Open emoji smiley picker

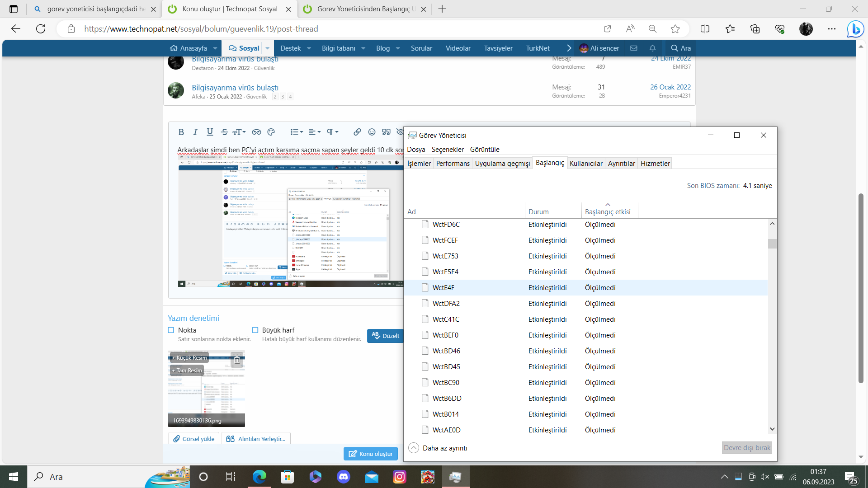(x=372, y=132)
